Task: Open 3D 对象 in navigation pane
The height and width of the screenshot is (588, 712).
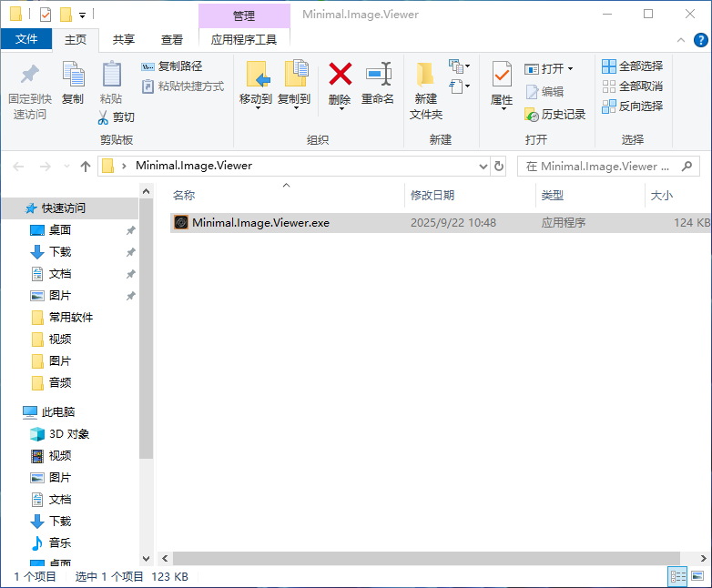Action: tap(70, 433)
